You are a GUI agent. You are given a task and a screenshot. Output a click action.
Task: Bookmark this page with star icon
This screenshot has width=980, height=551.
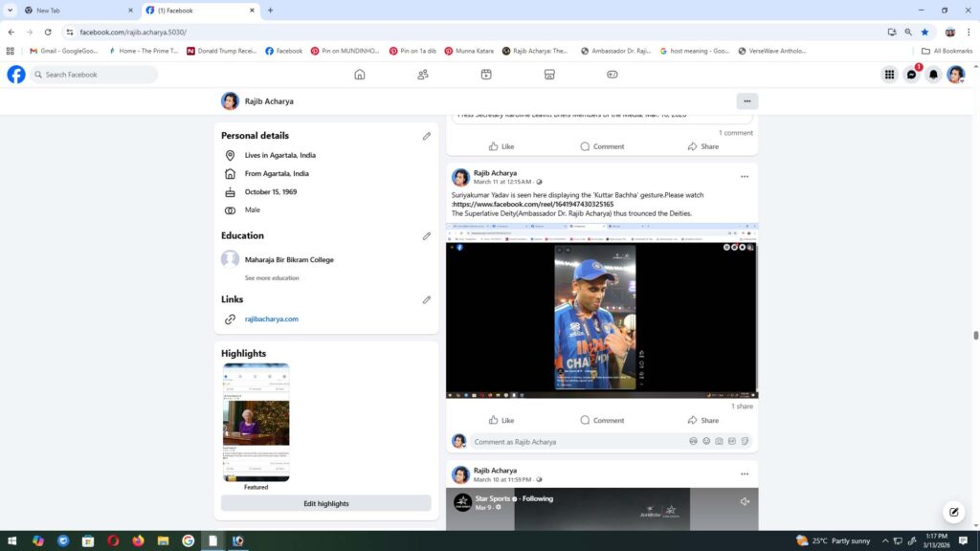(924, 32)
